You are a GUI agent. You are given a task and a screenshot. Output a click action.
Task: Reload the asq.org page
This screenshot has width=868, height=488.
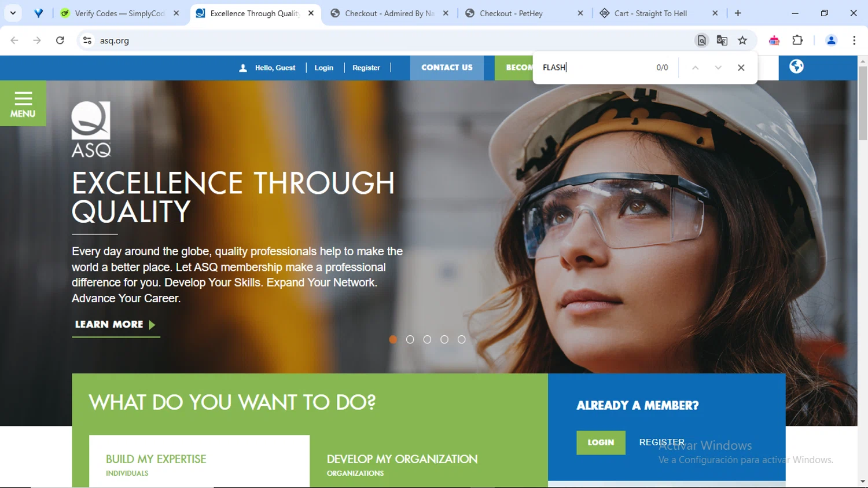[x=60, y=41]
